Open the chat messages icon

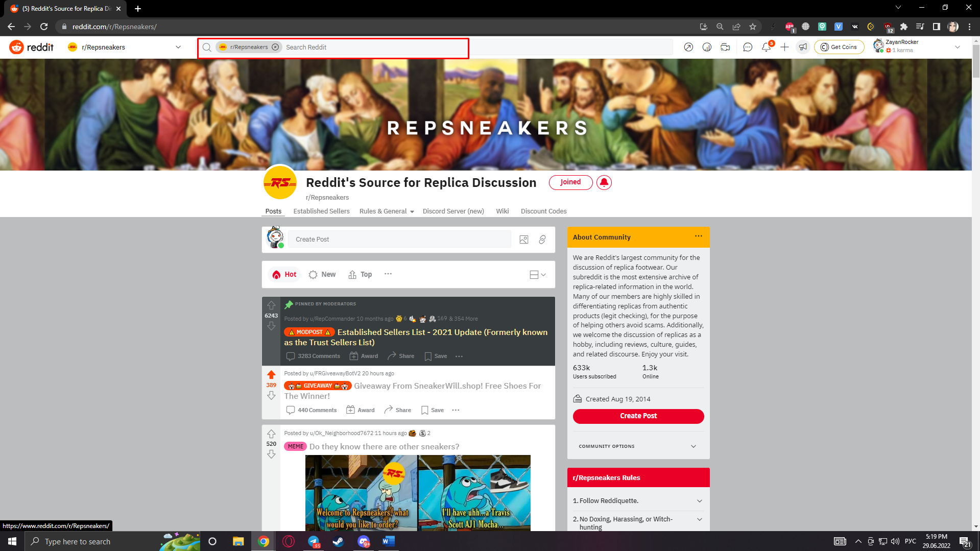tap(748, 47)
